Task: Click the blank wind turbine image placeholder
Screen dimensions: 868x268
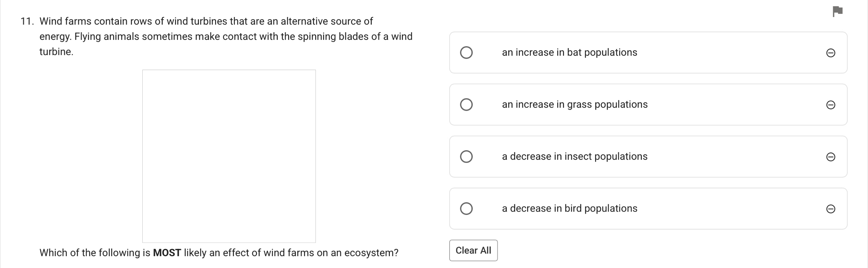Action: point(229,156)
